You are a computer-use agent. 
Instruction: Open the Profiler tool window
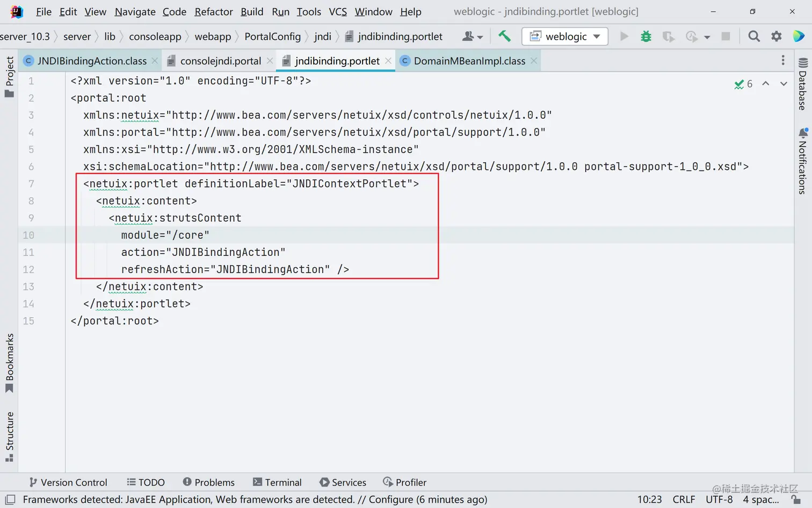pyautogui.click(x=404, y=482)
